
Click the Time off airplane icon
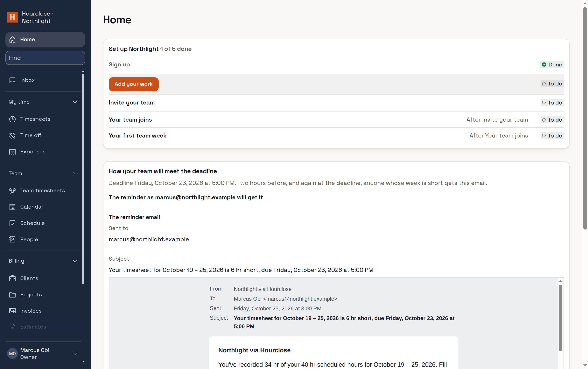(x=12, y=135)
